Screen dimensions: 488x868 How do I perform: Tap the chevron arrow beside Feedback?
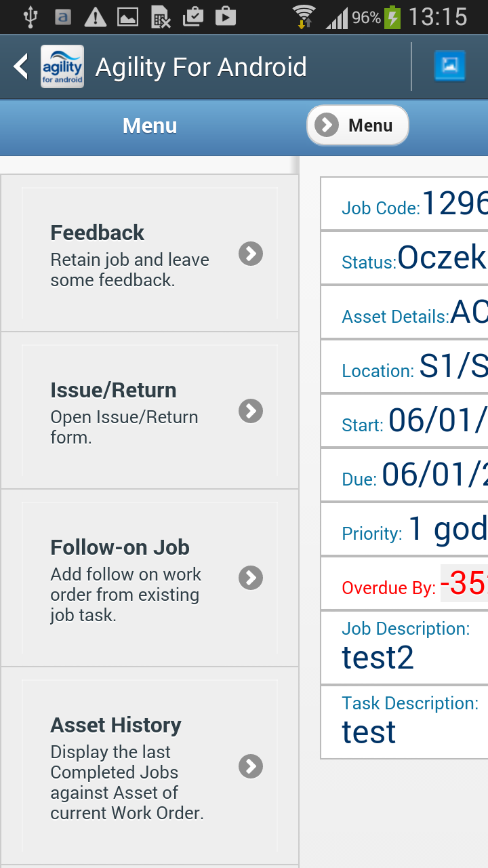tap(251, 254)
